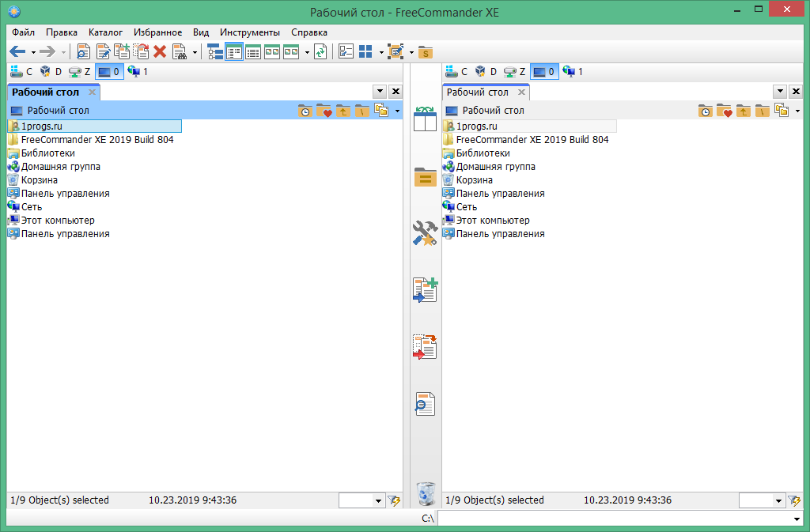Expand the command line history dropdown
The height and width of the screenshot is (532, 810).
coord(797,519)
